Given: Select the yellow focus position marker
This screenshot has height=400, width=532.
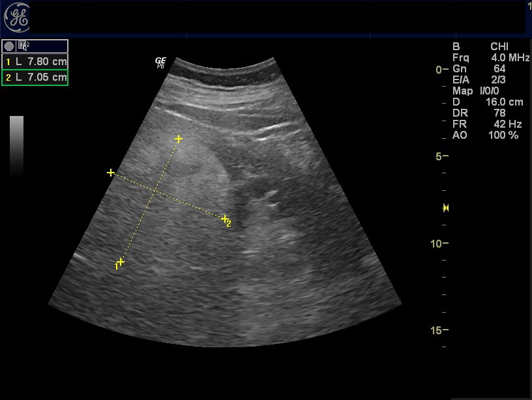Looking at the screenshot, I should (445, 208).
